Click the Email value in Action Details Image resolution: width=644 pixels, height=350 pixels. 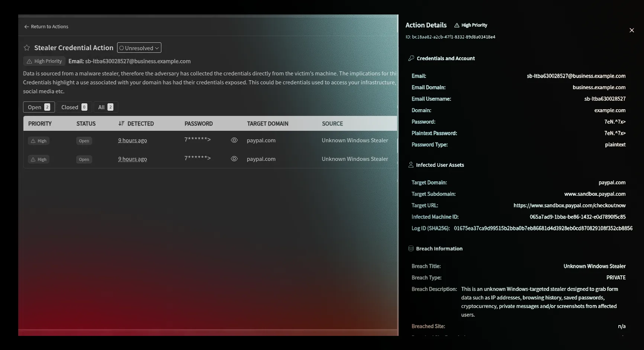click(x=576, y=76)
